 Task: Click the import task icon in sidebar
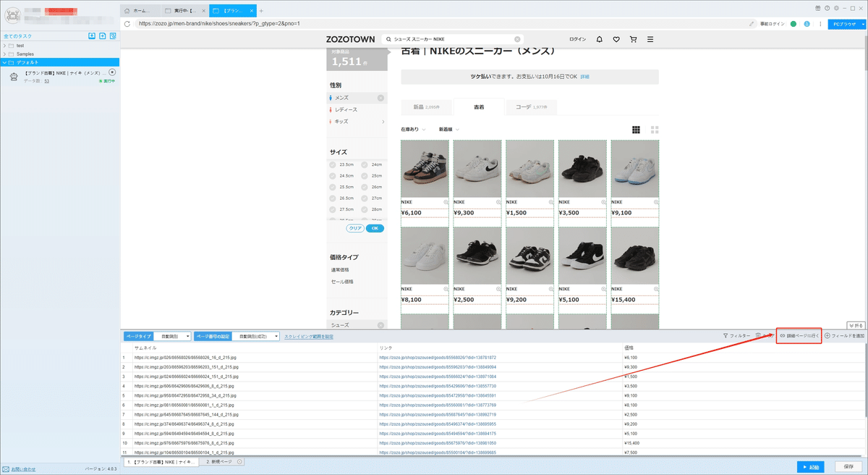click(92, 36)
